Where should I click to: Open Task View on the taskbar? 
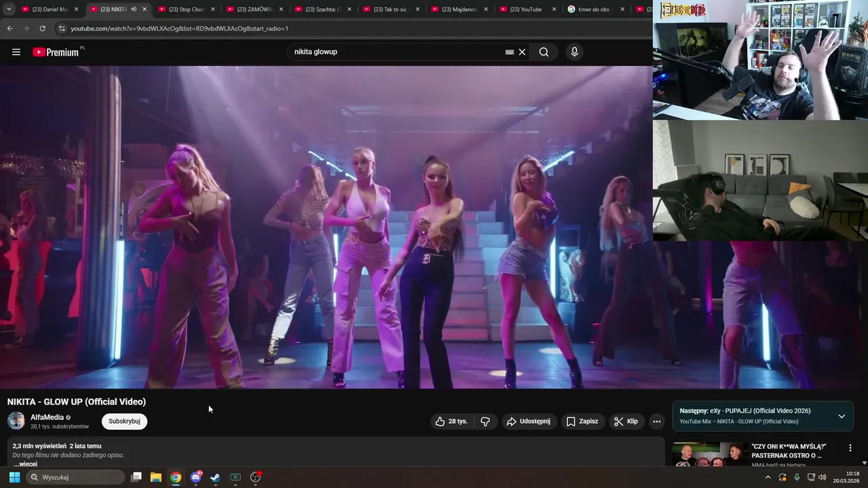[136, 477]
